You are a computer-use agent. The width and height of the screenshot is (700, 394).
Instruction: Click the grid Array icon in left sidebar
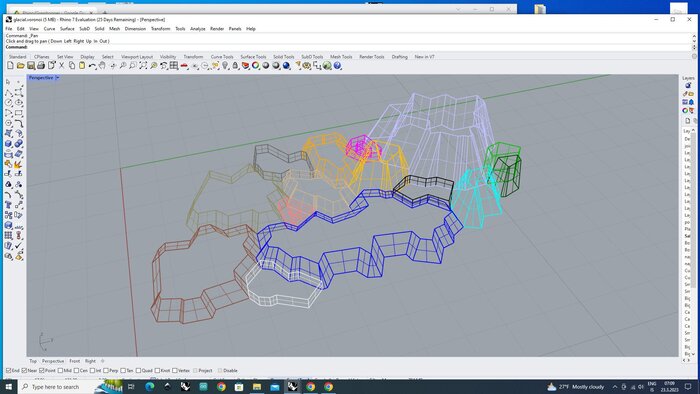8,236
